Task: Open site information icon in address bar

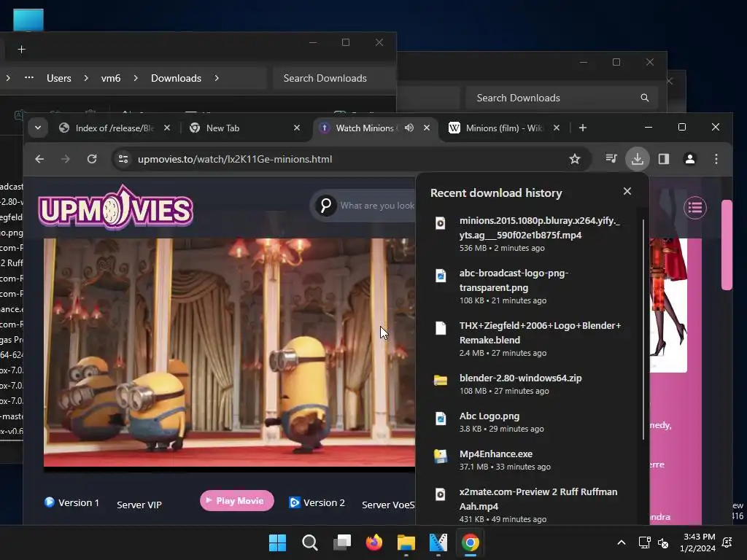Action: [123, 159]
